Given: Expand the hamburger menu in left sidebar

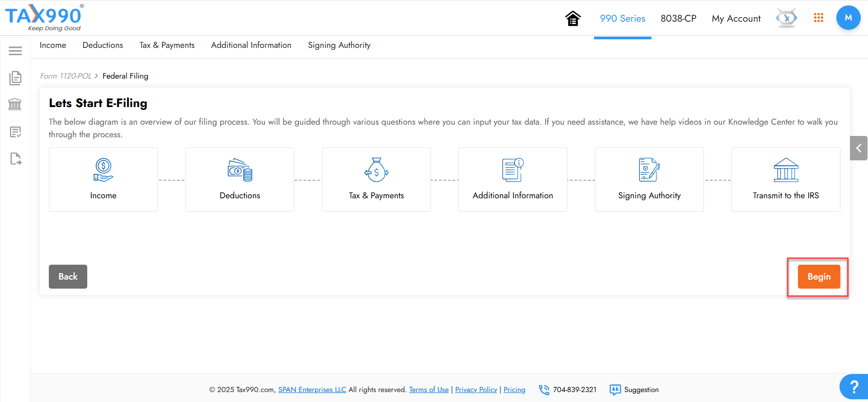Looking at the screenshot, I should click(x=15, y=51).
